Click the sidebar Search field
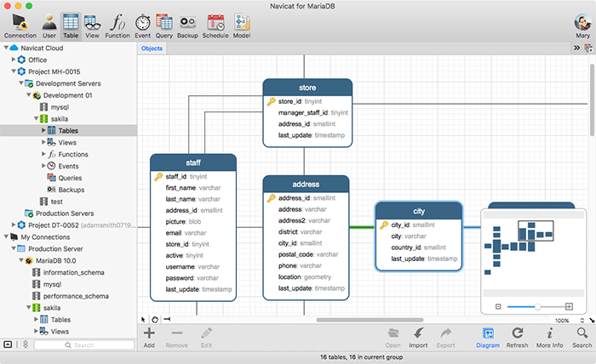 (x=84, y=345)
